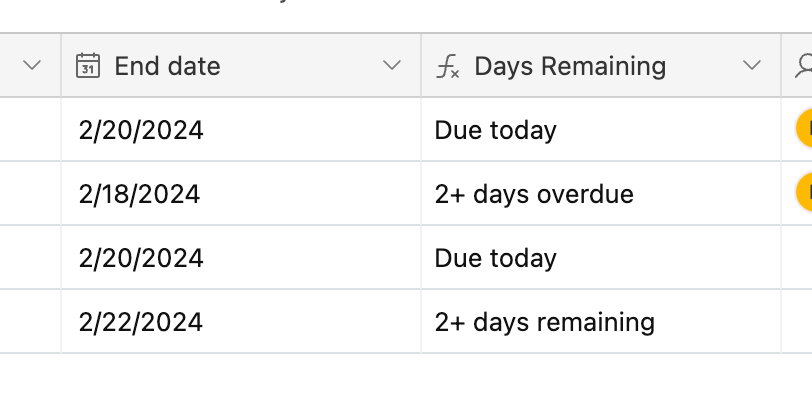Select the End date column header label
The width and height of the screenshot is (812, 410).
coord(167,66)
